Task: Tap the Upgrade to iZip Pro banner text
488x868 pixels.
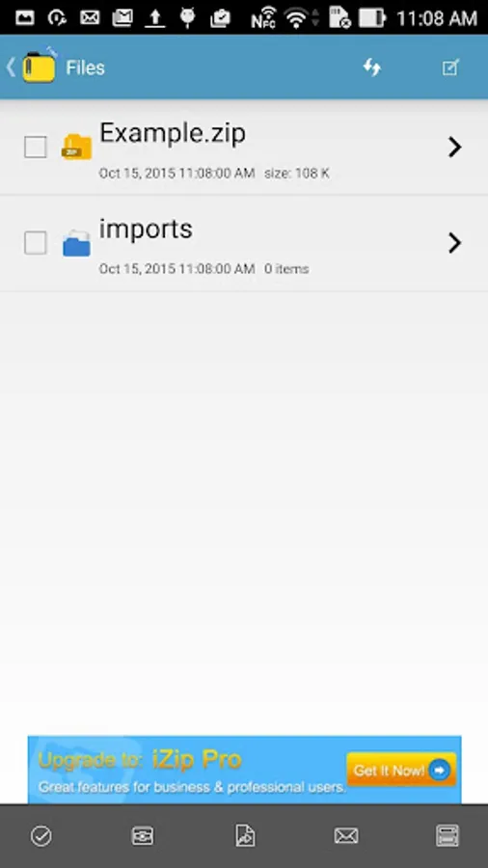Action: 140,760
